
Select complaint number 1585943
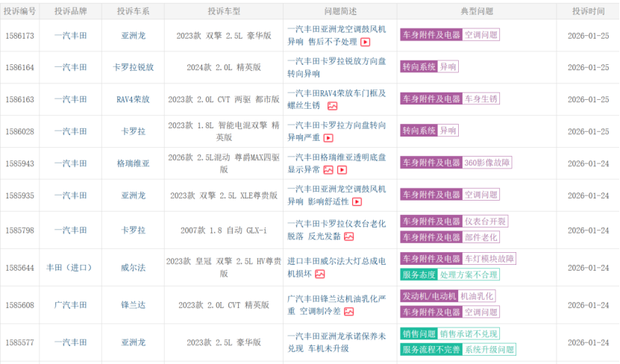click(19, 163)
